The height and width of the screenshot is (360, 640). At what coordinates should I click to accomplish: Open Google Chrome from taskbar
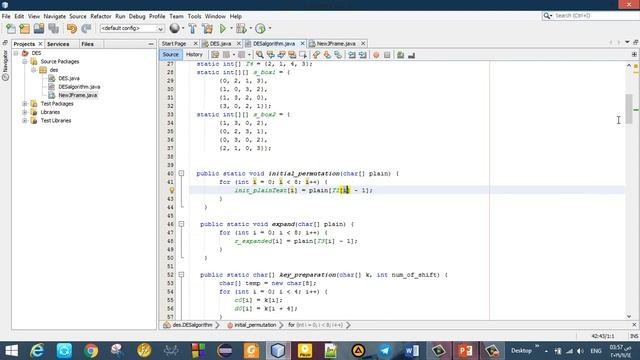coord(91,351)
